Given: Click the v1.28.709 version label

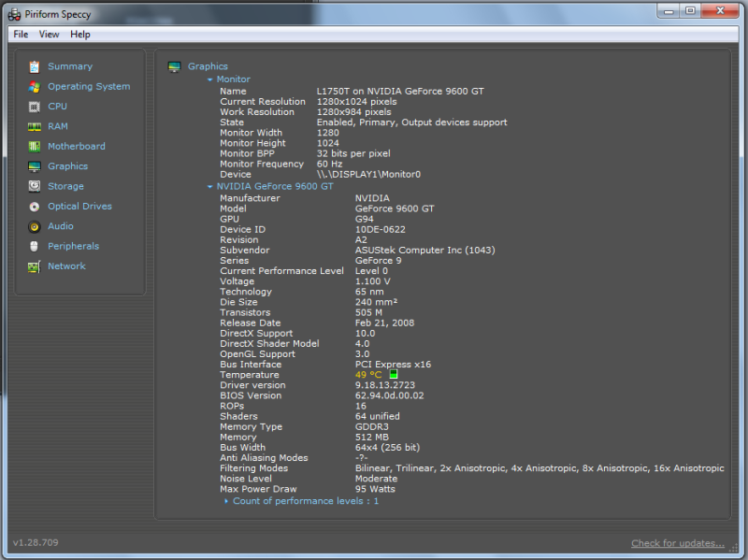Looking at the screenshot, I should tap(36, 543).
